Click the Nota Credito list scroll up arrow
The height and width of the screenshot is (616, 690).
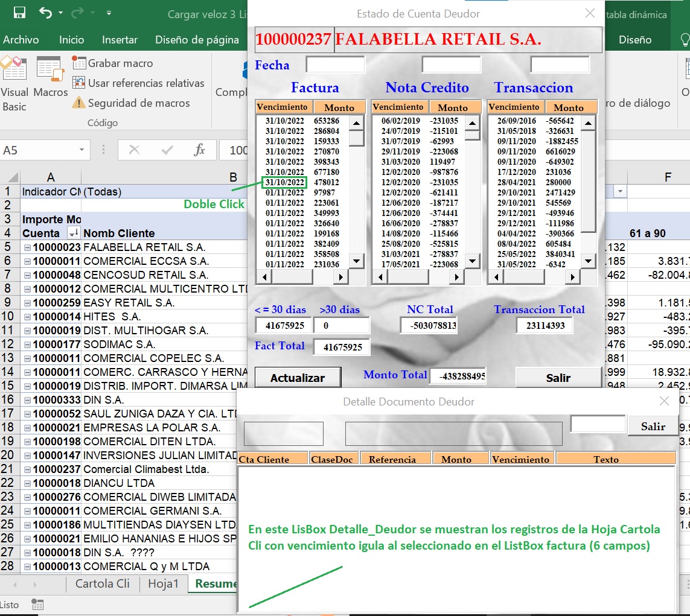coord(472,123)
